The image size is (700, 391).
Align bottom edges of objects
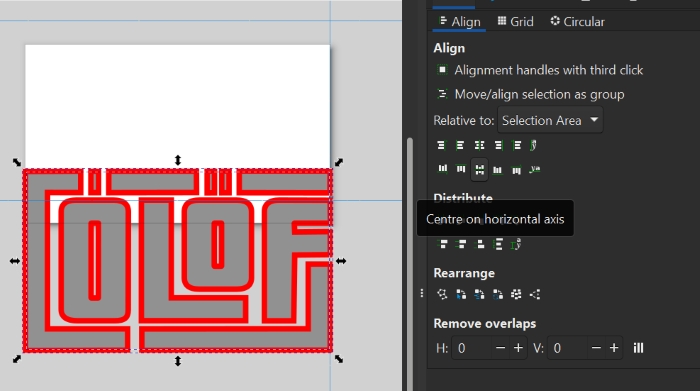[497, 170]
